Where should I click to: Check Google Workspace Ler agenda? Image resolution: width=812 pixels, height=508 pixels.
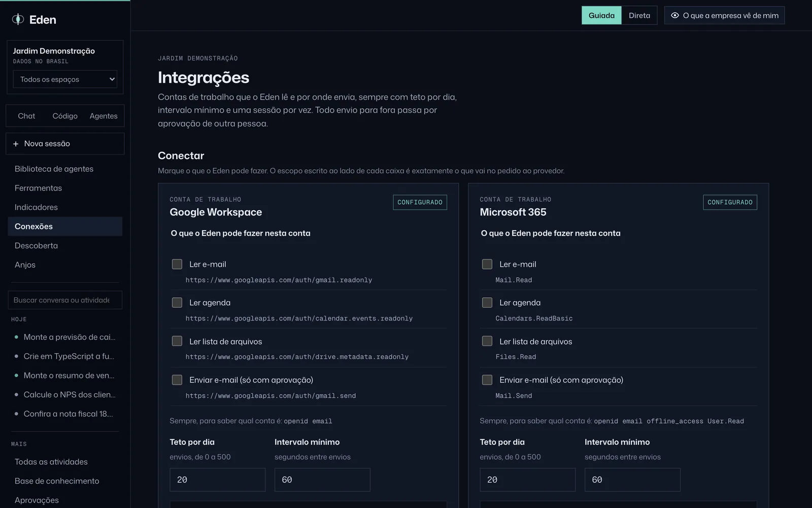(177, 303)
